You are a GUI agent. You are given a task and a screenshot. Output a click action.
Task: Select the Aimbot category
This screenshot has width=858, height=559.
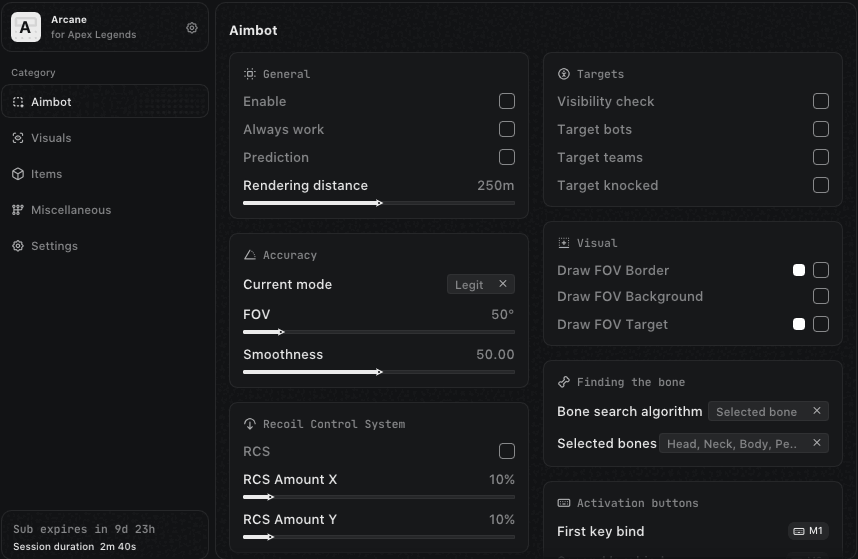pos(105,101)
